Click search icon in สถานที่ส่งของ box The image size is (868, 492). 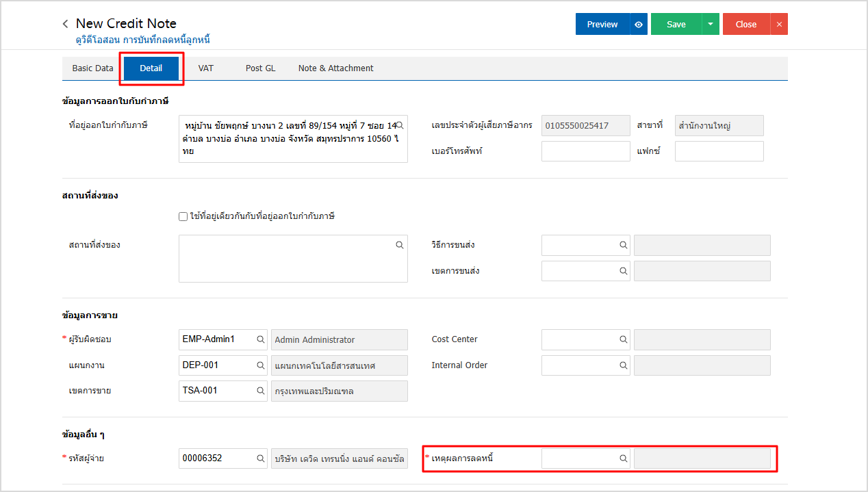400,245
